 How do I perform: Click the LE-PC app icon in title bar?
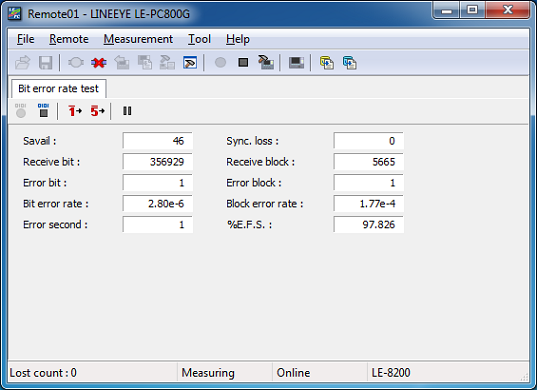coord(14,13)
